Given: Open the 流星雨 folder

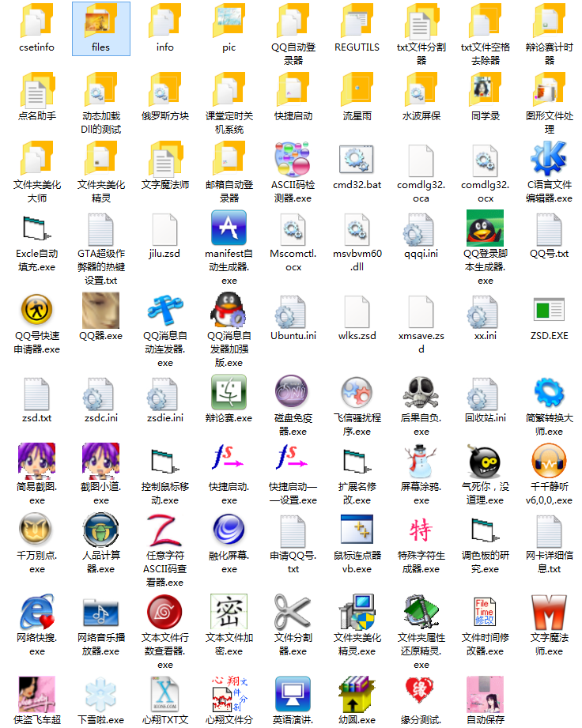Looking at the screenshot, I should pyautogui.click(x=357, y=90).
